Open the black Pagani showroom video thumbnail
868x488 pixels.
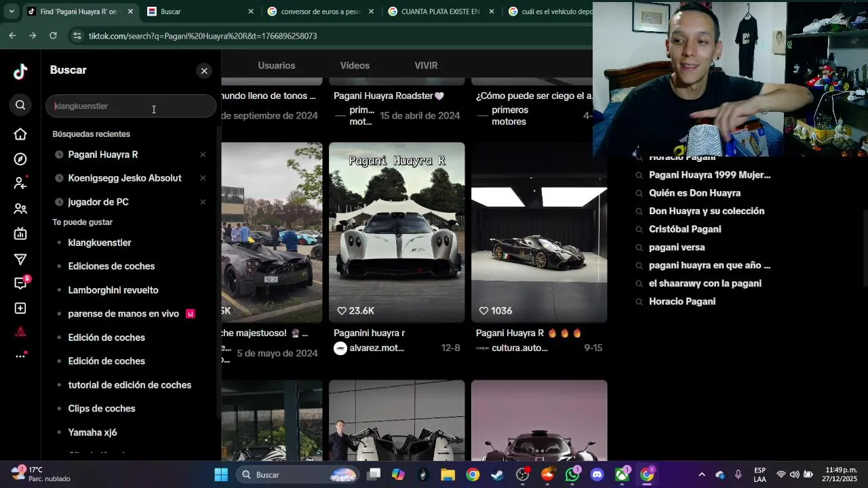tap(539, 232)
